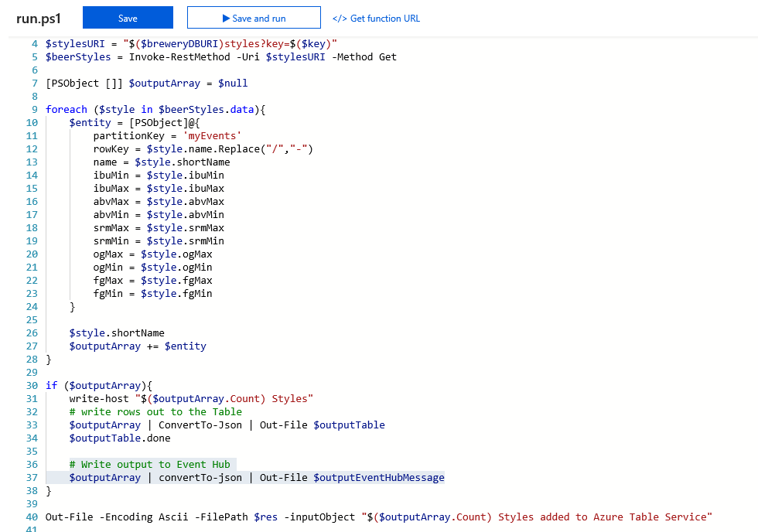Place cursor on the $stylesURI variable on line 4
This screenshot has height=532, width=758.
[x=73, y=44]
